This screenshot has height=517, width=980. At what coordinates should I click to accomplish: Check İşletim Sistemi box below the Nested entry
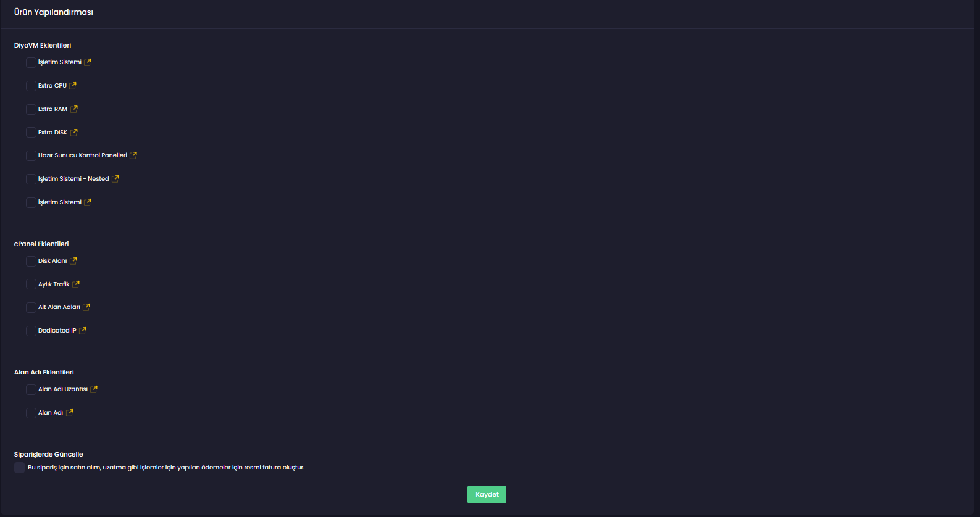click(31, 202)
